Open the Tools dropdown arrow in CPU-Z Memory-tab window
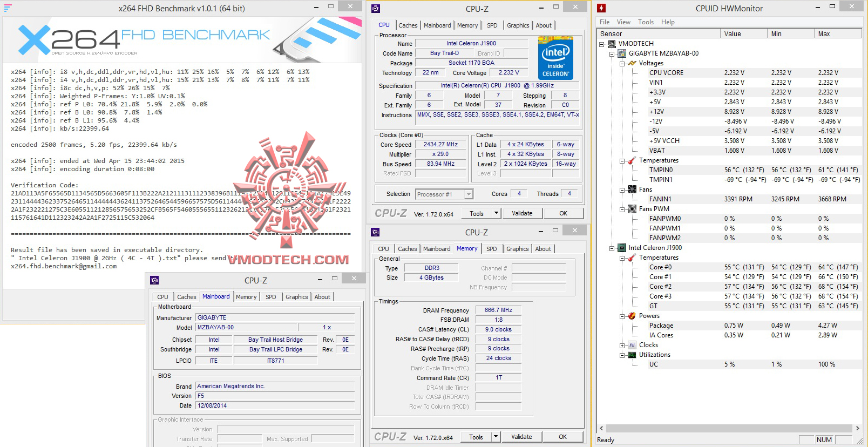This screenshot has height=447, width=868. click(496, 437)
